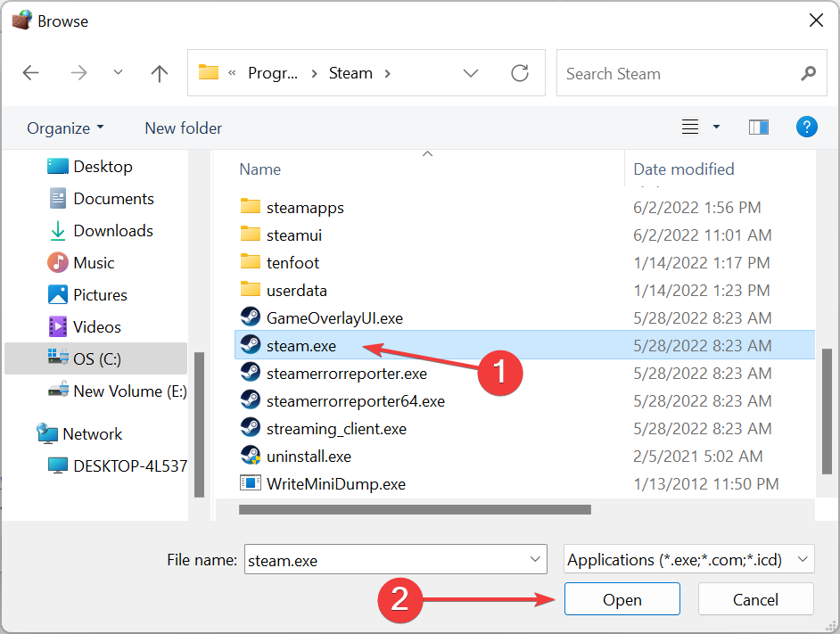Click the 5/28/2022 8:23 AM date for steamerrorreporter.exe
840x634 pixels.
pyautogui.click(x=703, y=374)
